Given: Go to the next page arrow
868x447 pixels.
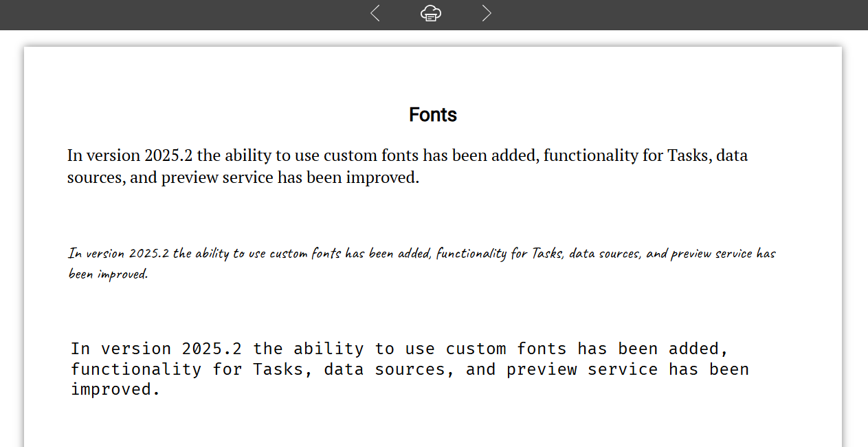Looking at the screenshot, I should [x=487, y=13].
